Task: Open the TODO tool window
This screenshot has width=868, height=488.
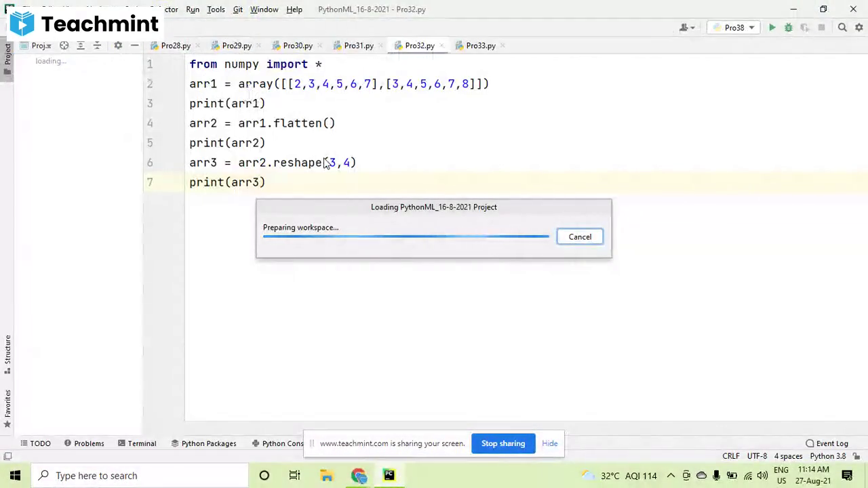Action: click(35, 443)
